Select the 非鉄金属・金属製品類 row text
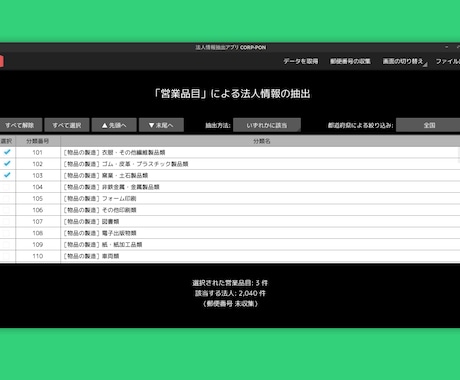Screen dimensions: 460x380 [130, 187]
